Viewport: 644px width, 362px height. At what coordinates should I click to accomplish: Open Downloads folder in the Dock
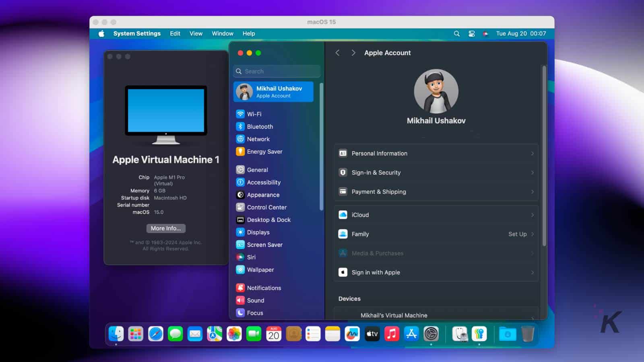pos(508,333)
